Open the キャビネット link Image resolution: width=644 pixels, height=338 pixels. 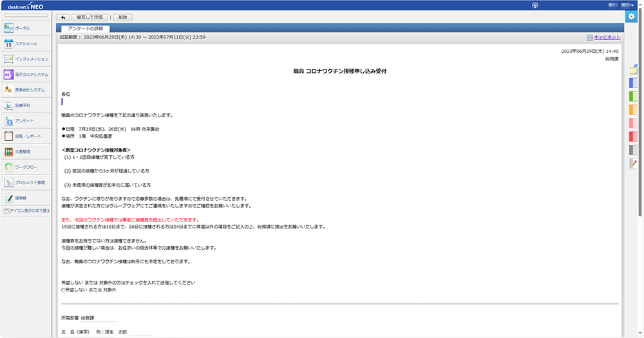coord(607,37)
